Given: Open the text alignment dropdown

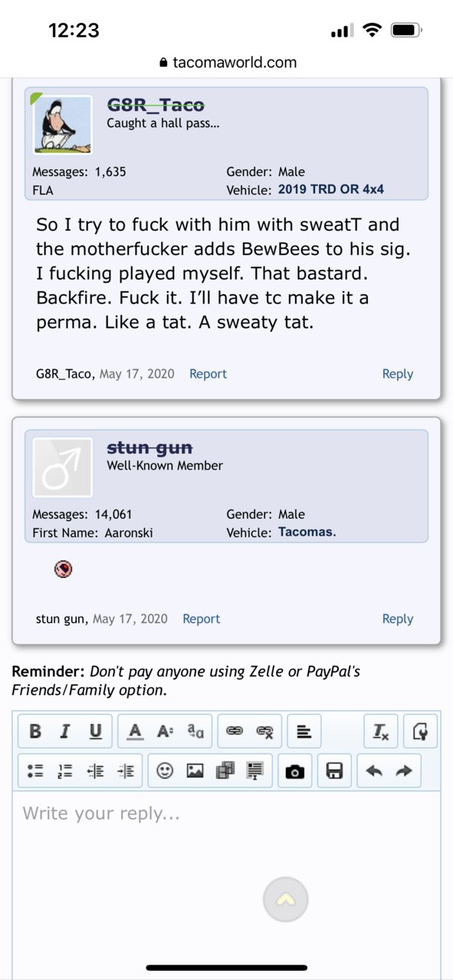Looking at the screenshot, I should click(304, 732).
